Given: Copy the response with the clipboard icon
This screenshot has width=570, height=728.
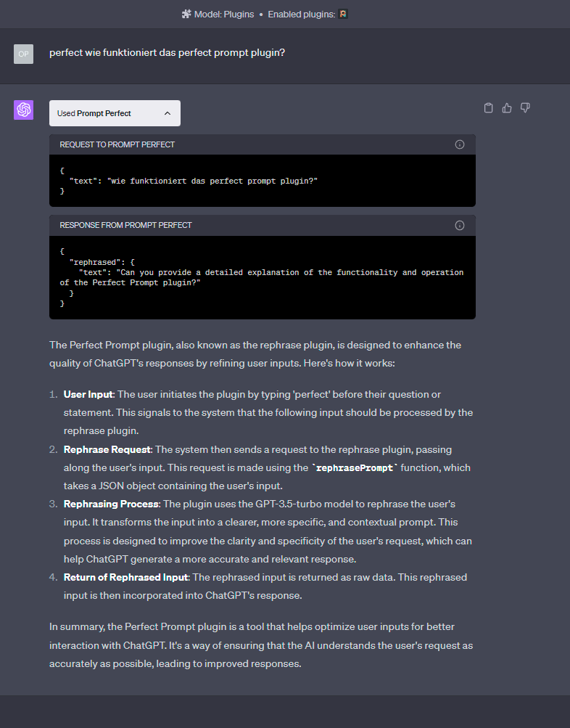Looking at the screenshot, I should 488,107.
